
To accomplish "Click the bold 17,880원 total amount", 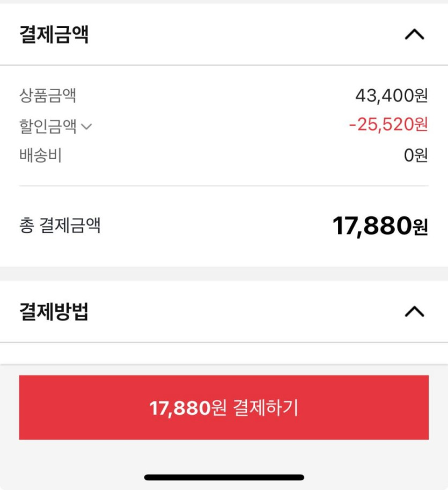I will point(371,226).
